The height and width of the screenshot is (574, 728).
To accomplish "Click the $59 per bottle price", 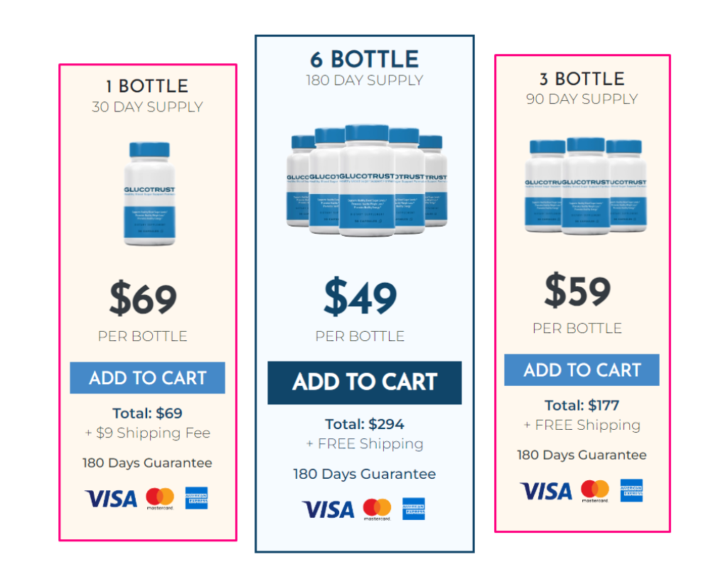I will (x=577, y=291).
